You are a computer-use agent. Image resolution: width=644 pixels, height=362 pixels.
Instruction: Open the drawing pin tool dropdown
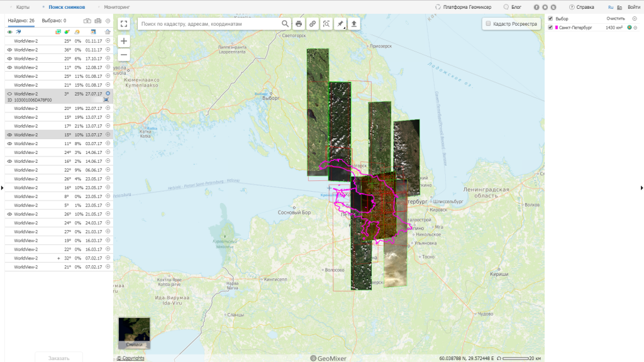click(341, 24)
